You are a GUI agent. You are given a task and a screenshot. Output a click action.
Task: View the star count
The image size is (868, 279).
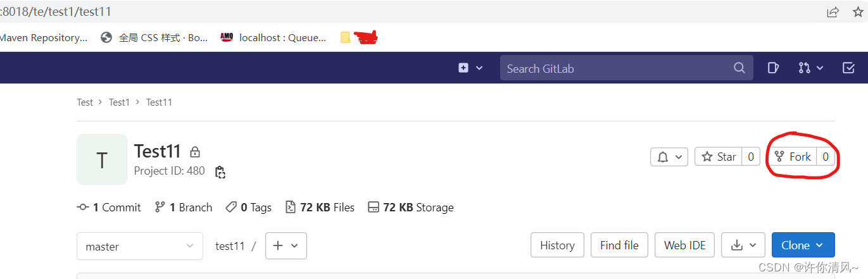(x=750, y=156)
